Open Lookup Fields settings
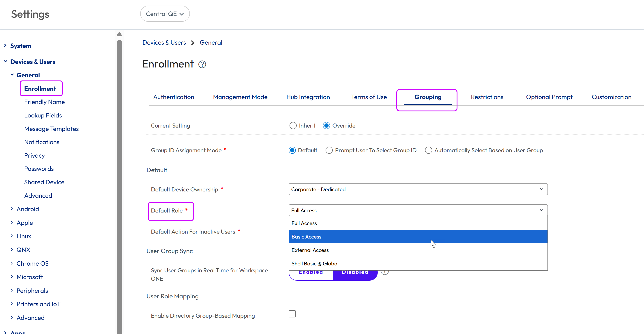This screenshot has width=644, height=334. pos(43,115)
